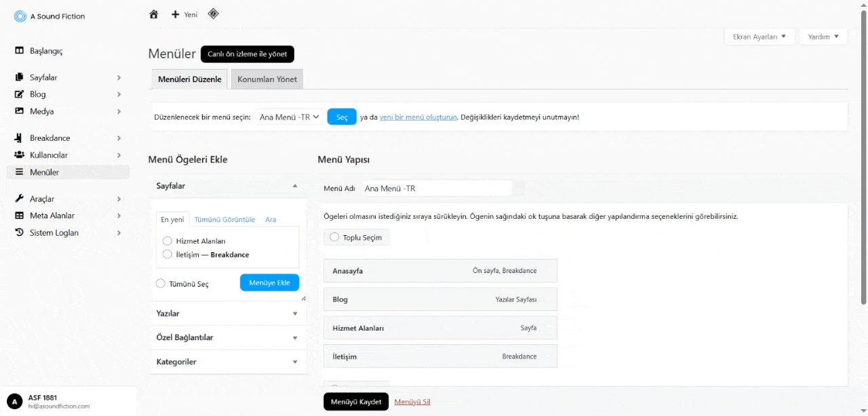Switch to the Konumları Yönet tab

[x=267, y=79]
